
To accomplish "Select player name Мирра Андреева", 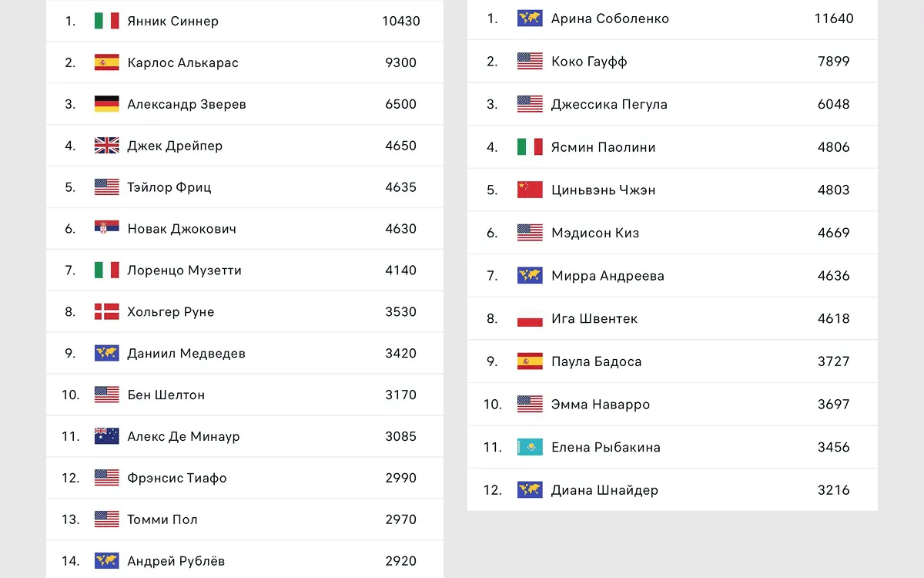I will click(x=608, y=276).
